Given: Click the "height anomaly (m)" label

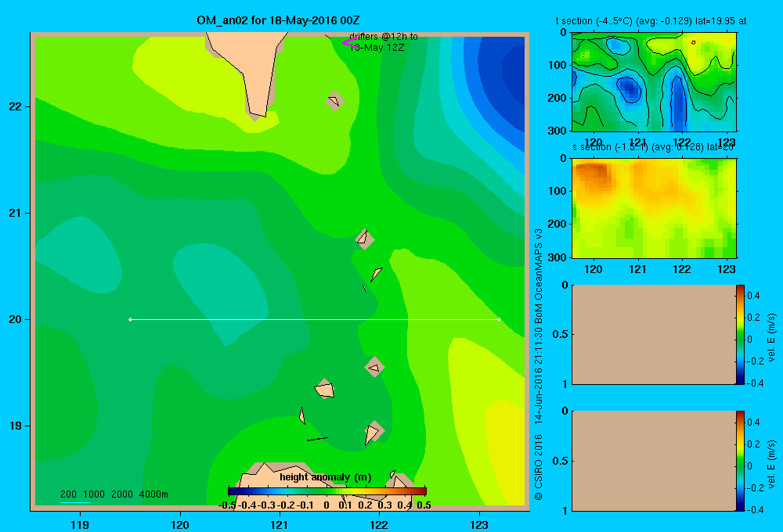Looking at the screenshot, I should coord(326,477).
